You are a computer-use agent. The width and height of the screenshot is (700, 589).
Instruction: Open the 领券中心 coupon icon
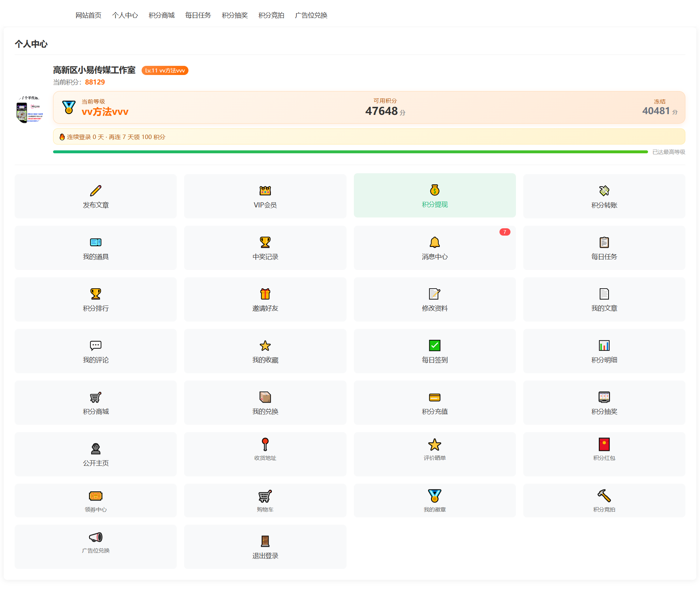click(x=96, y=496)
